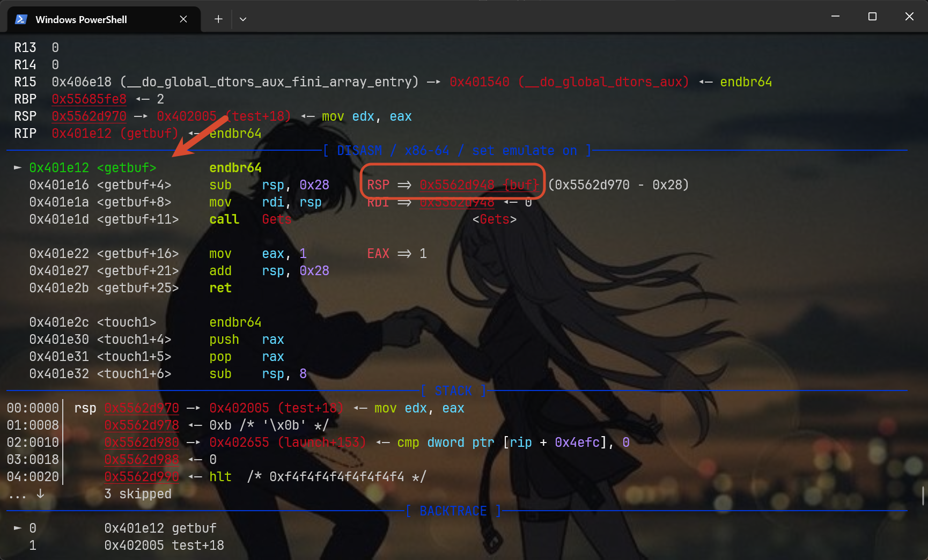The height and width of the screenshot is (560, 928).
Task: Click the terminal scrollbar thumb
Action: click(x=923, y=496)
